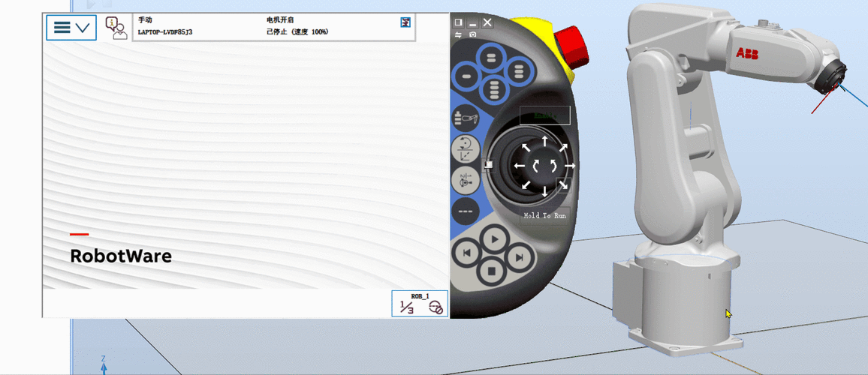Click the "RobotWare" text
This screenshot has width=868, height=375.
click(x=121, y=256)
